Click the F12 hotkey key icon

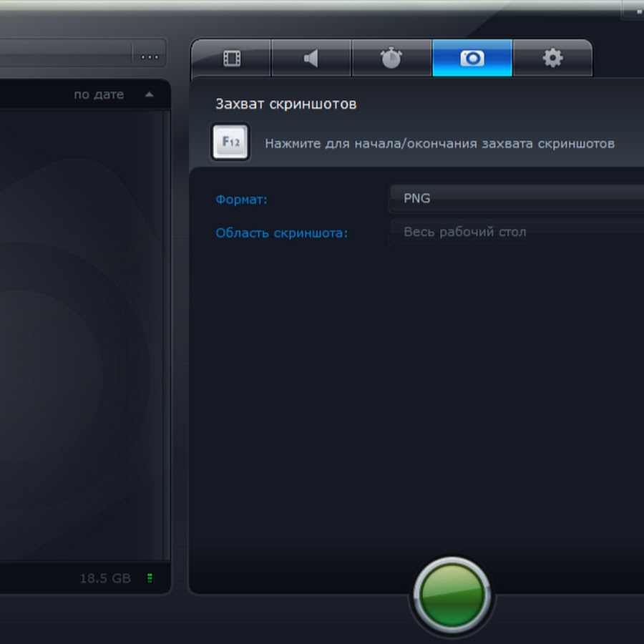point(230,142)
